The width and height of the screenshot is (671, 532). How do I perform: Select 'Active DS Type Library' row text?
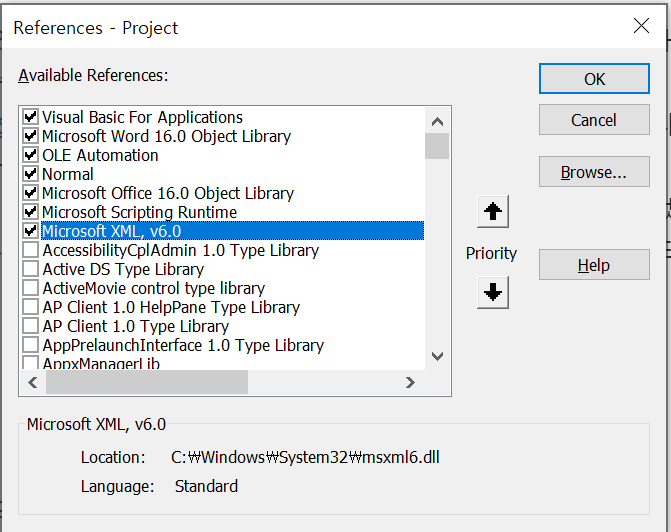123,269
